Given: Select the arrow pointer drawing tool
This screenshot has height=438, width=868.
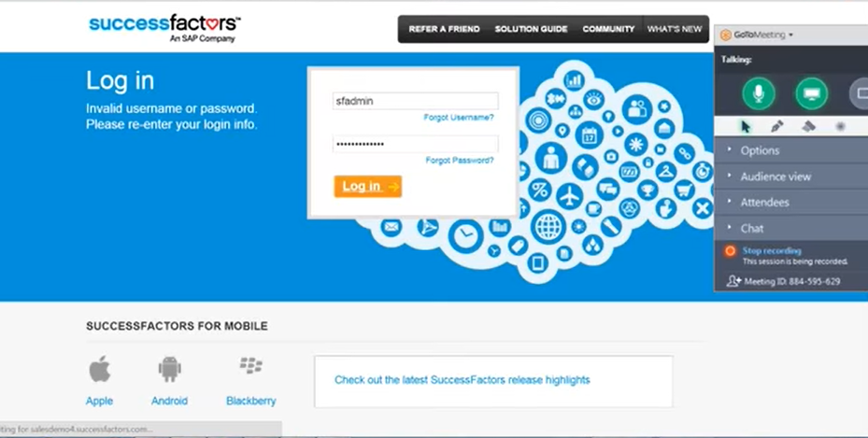Looking at the screenshot, I should click(x=746, y=127).
